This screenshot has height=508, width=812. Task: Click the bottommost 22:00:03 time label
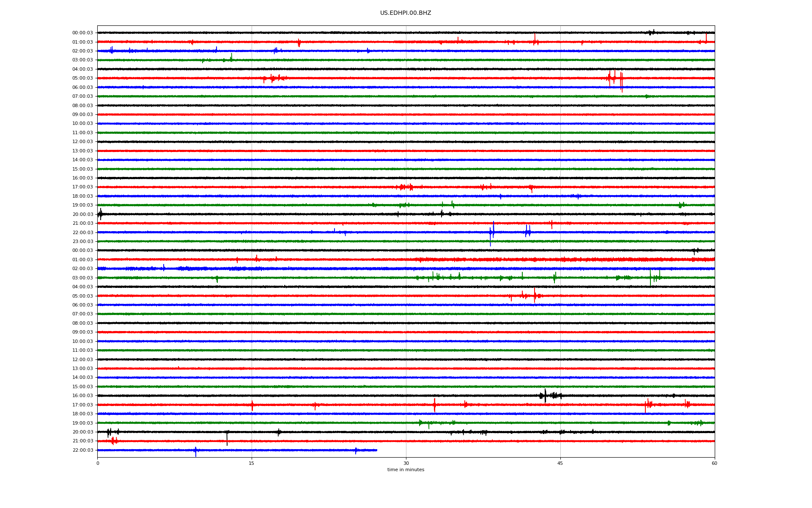pyautogui.click(x=82, y=450)
